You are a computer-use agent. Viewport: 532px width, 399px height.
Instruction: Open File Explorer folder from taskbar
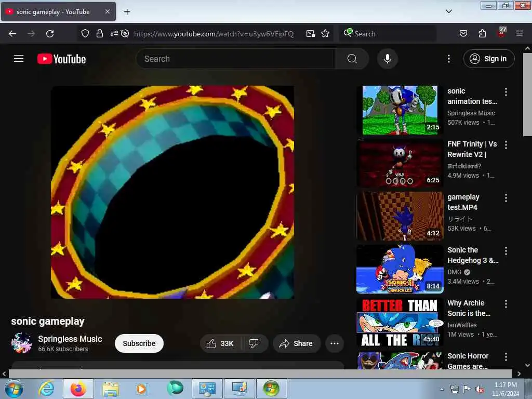pos(111,389)
